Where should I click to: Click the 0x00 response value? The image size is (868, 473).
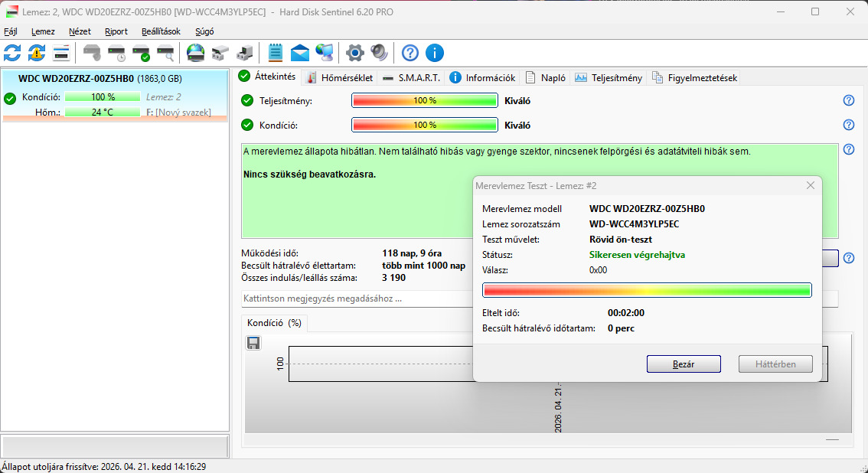pyautogui.click(x=598, y=270)
